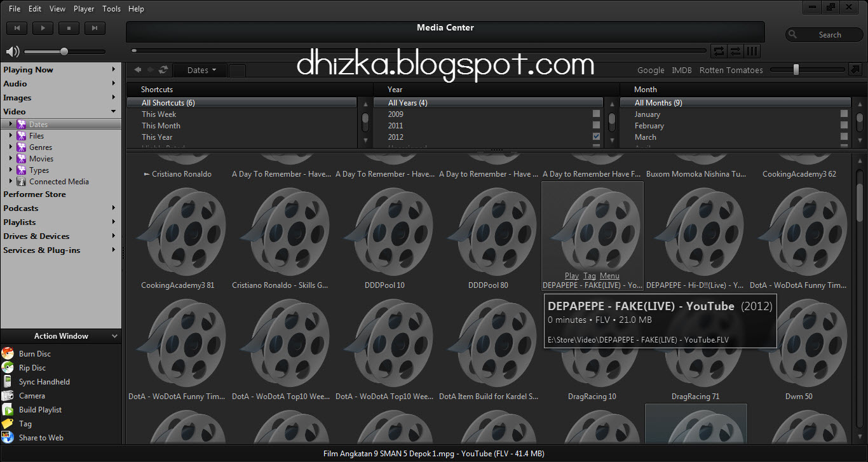Image resolution: width=868 pixels, height=462 pixels.
Task: Open the Tools menu
Action: tap(111, 9)
